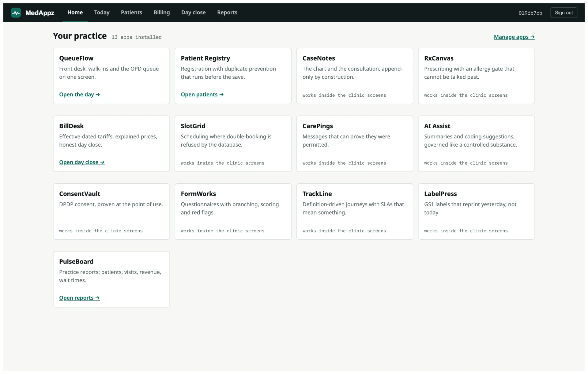The height and width of the screenshot is (374, 588).
Task: Click the Your practice heading
Action: point(80,36)
